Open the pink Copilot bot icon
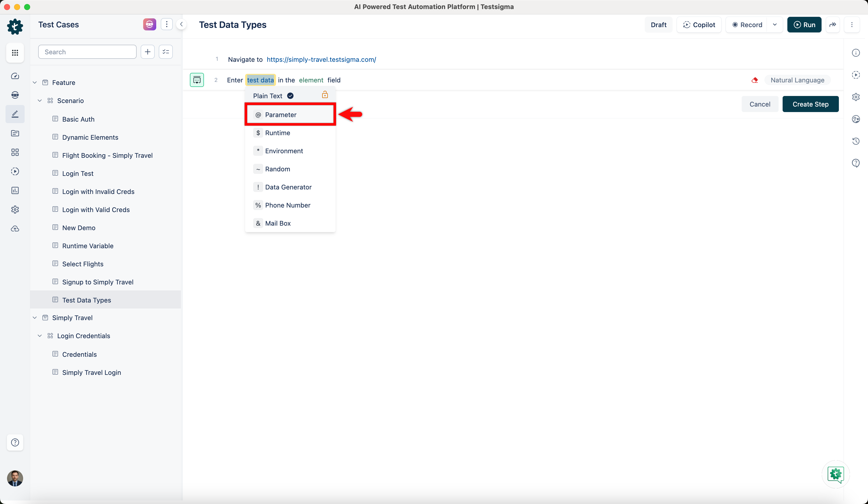Viewport: 868px width, 504px height. pos(149,24)
